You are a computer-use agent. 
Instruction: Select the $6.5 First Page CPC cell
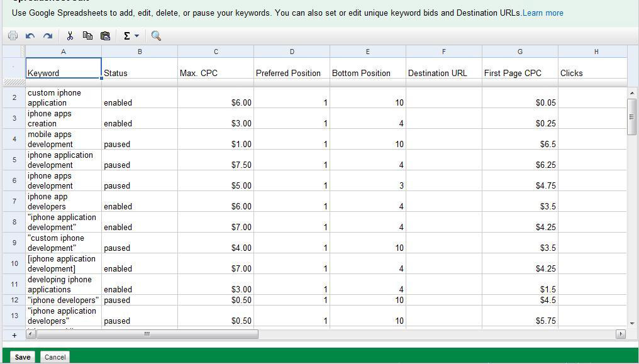pyautogui.click(x=520, y=139)
